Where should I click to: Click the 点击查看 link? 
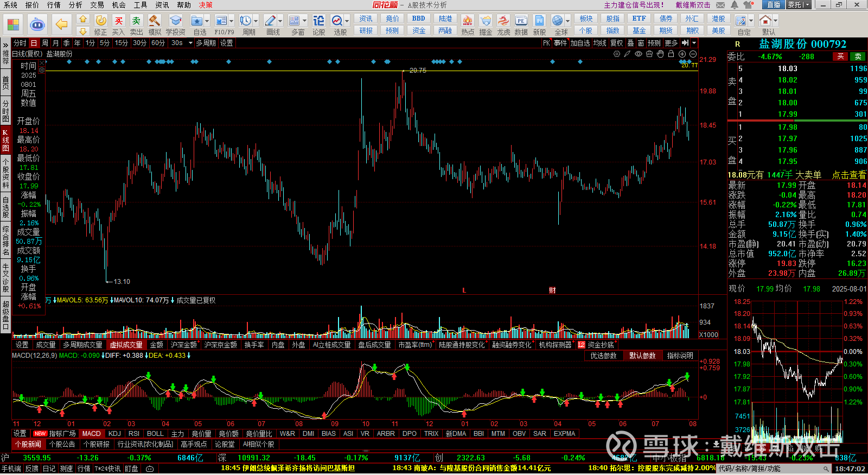pyautogui.click(x=849, y=175)
